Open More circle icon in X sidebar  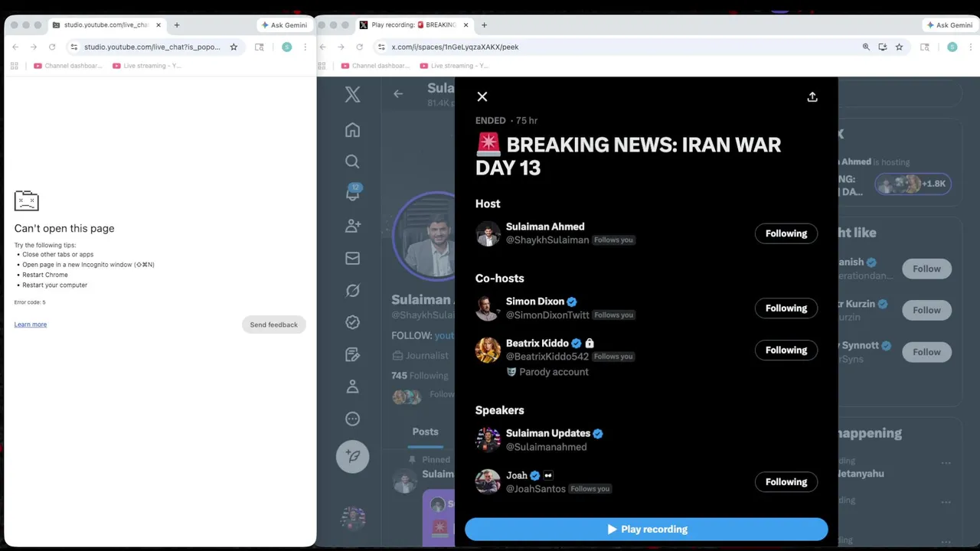point(352,419)
